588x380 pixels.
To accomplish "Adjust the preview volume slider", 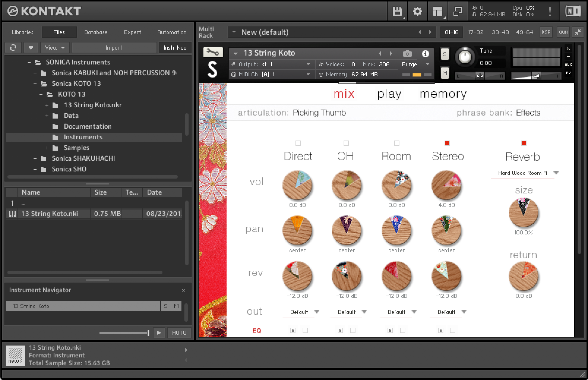I will (148, 333).
